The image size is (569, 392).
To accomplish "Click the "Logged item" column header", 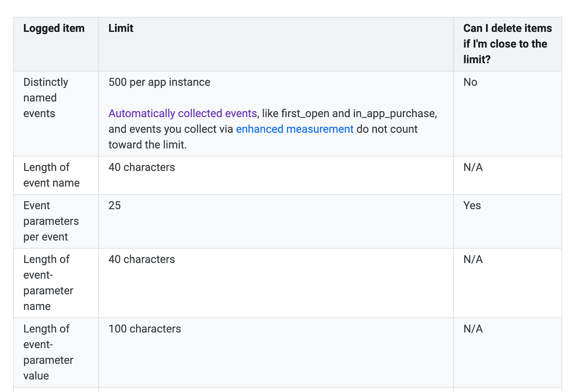I will (54, 28).
